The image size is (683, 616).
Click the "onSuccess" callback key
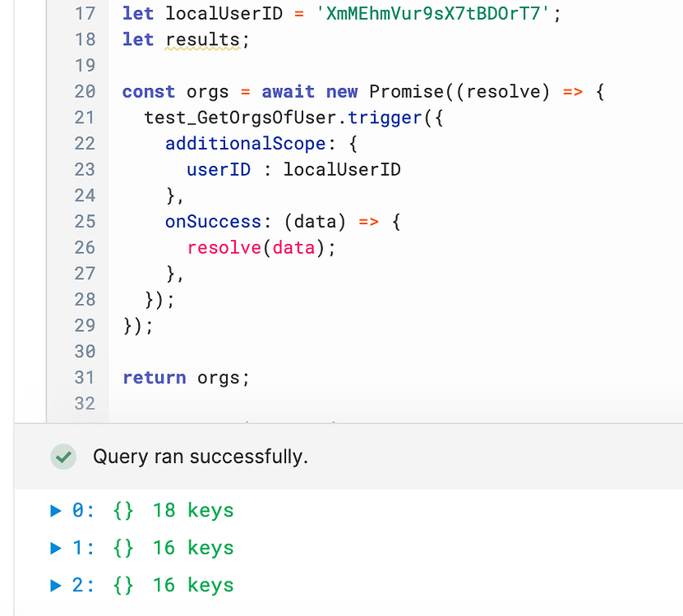(212, 222)
